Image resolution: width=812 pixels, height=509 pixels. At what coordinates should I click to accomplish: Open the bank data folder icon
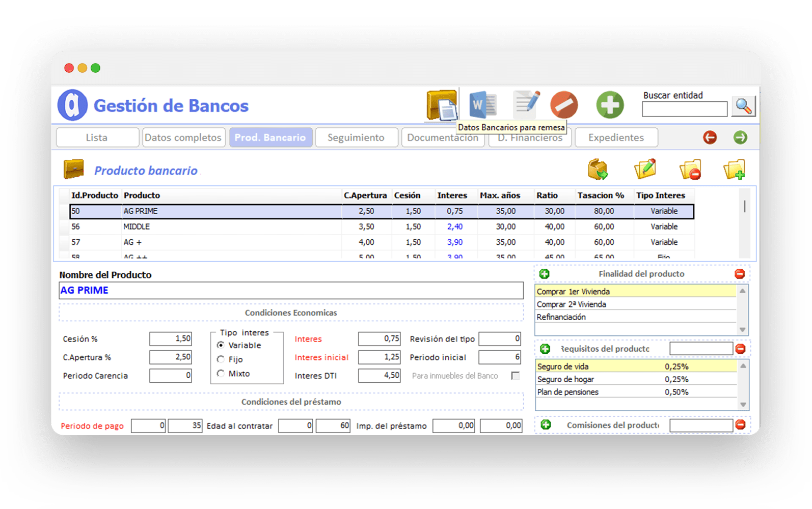pos(442,105)
